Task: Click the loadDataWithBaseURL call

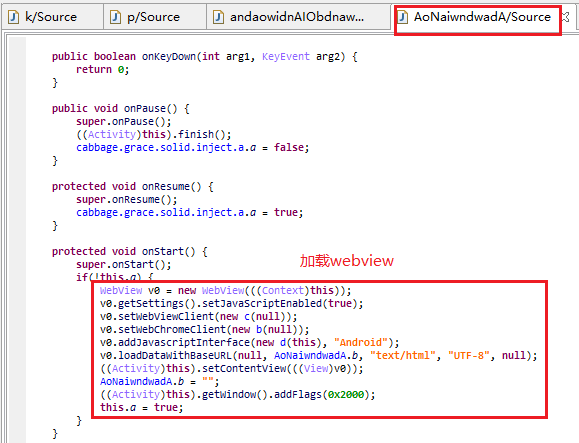Action: coord(318,356)
